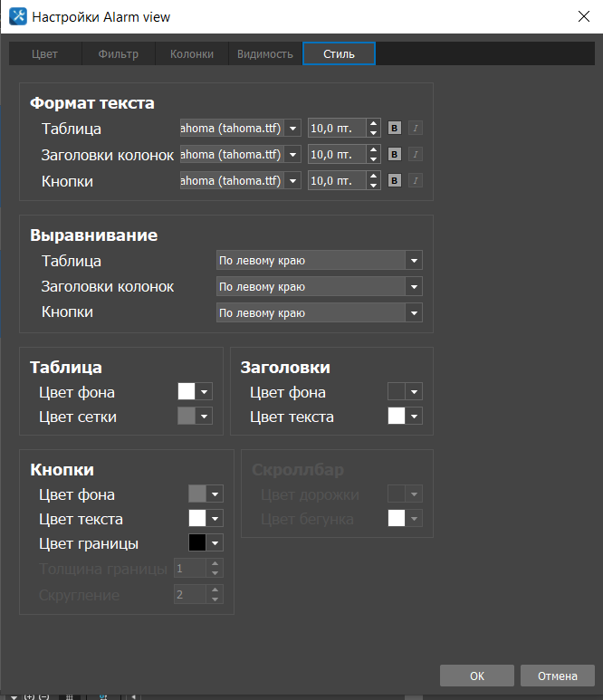
Task: Toggle bold for Таблица font
Action: pos(395,129)
